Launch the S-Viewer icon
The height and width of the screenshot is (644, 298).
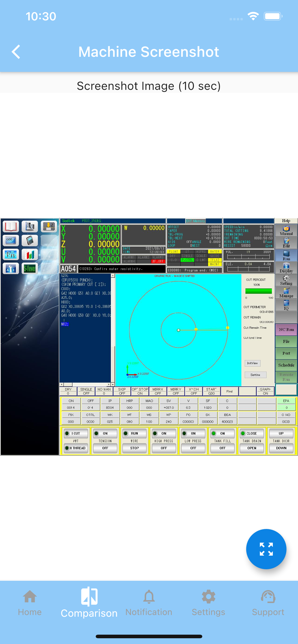(x=30, y=269)
